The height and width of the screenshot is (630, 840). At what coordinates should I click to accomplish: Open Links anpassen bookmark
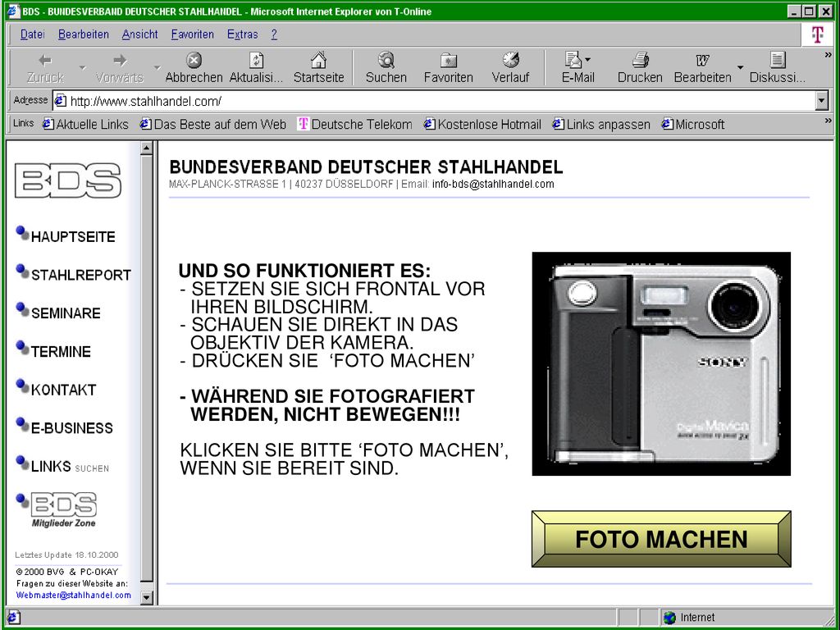click(601, 125)
